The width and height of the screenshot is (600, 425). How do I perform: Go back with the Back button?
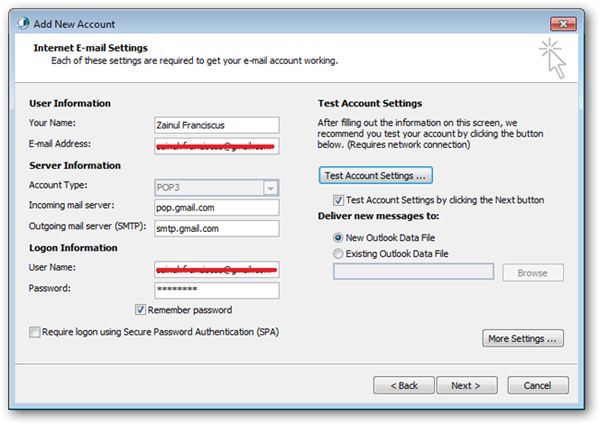click(x=404, y=385)
